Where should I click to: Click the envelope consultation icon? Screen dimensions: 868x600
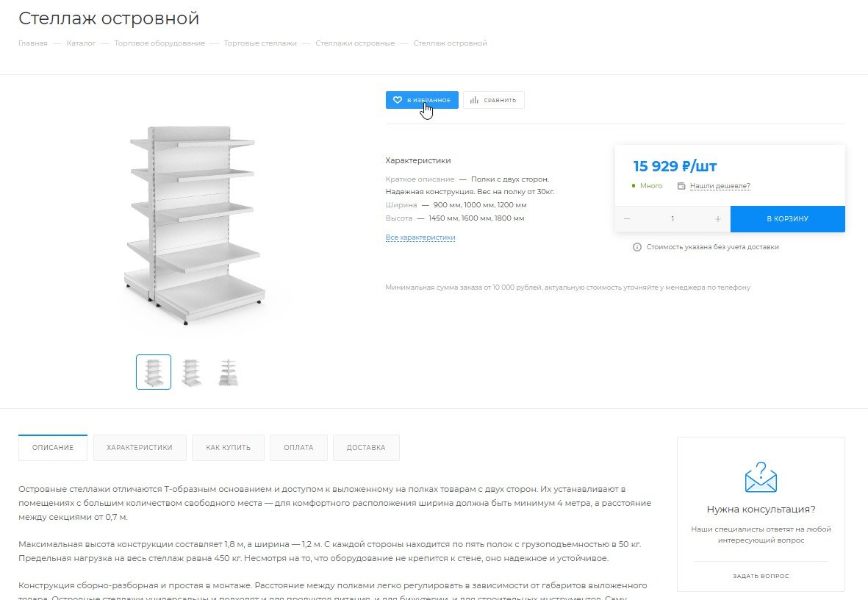pos(761,477)
